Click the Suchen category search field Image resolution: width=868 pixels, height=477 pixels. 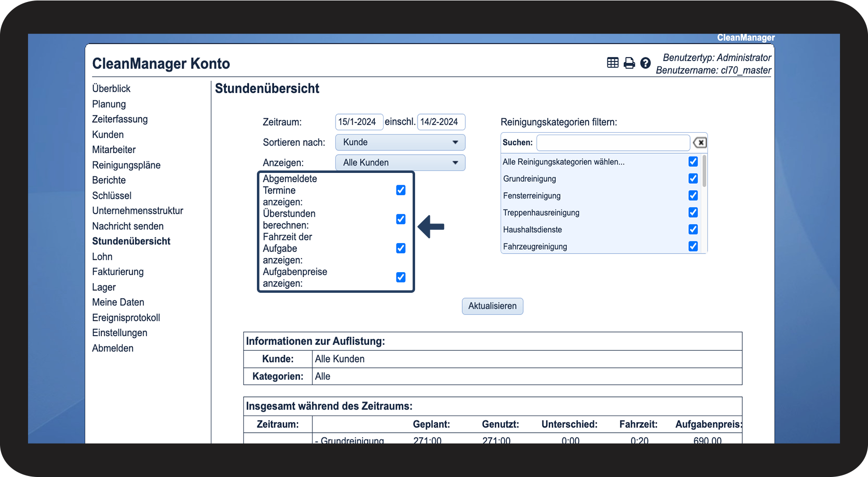pyautogui.click(x=613, y=142)
